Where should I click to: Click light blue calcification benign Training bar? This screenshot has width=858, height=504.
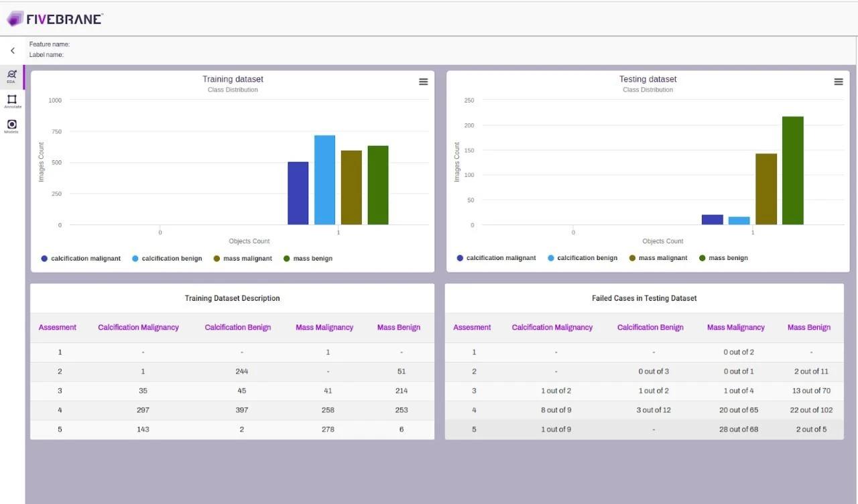tap(324, 180)
